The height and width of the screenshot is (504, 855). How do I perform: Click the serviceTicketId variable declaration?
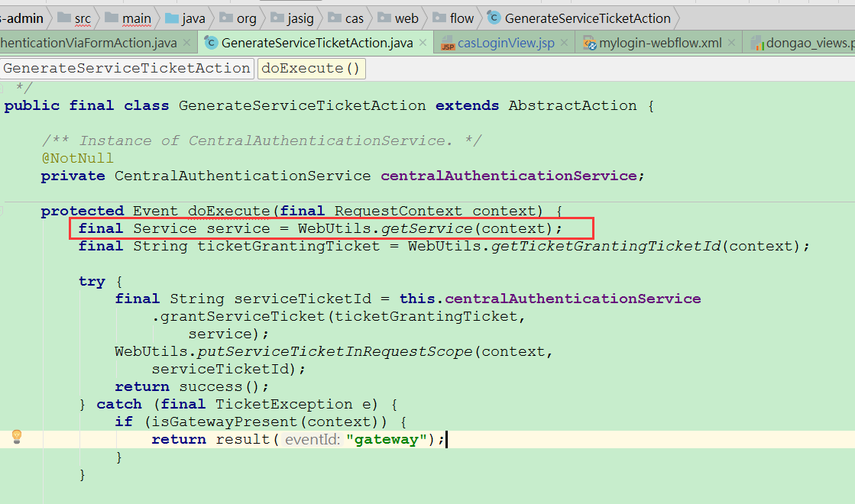point(303,299)
